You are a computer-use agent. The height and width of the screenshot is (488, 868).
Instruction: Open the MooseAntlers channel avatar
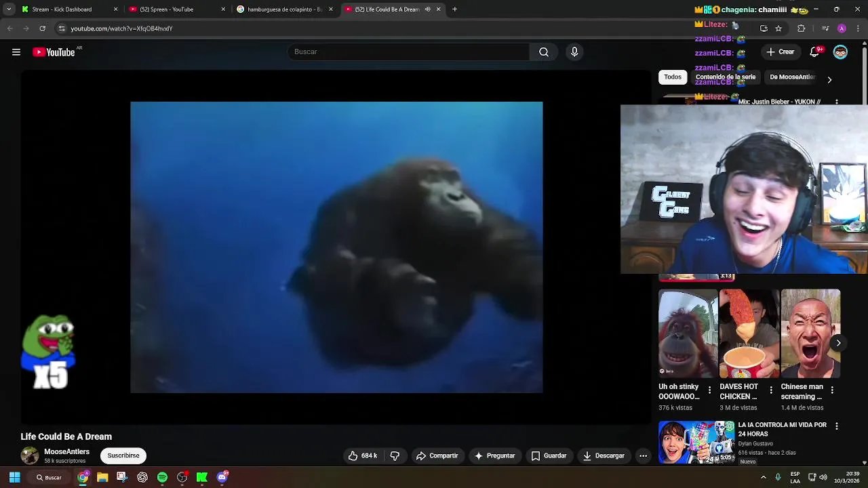pyautogui.click(x=30, y=455)
